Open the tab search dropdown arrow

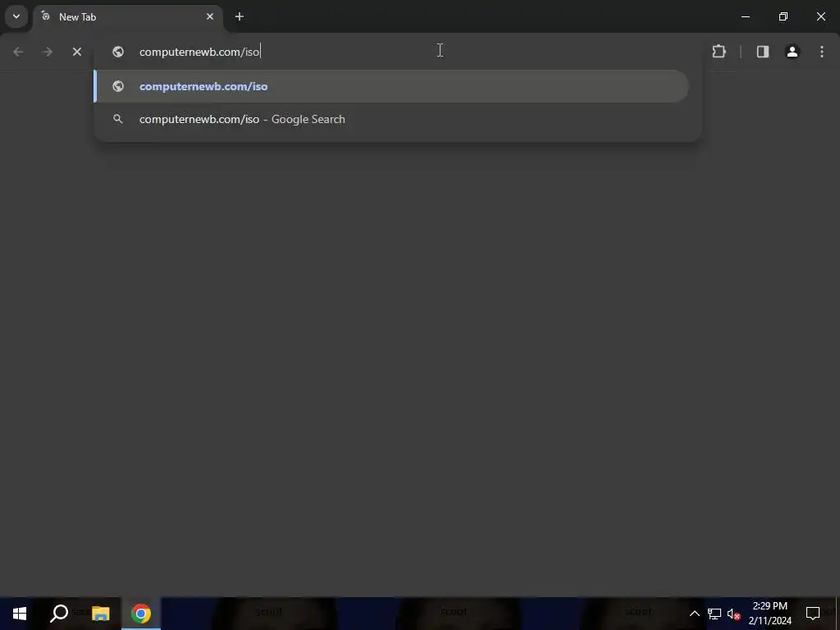(16, 16)
